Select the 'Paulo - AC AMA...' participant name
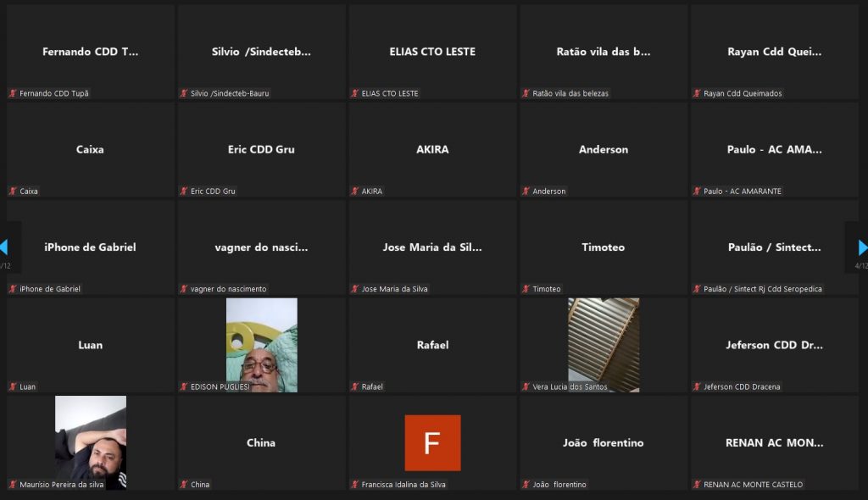This screenshot has height=500, width=868. coord(775,149)
